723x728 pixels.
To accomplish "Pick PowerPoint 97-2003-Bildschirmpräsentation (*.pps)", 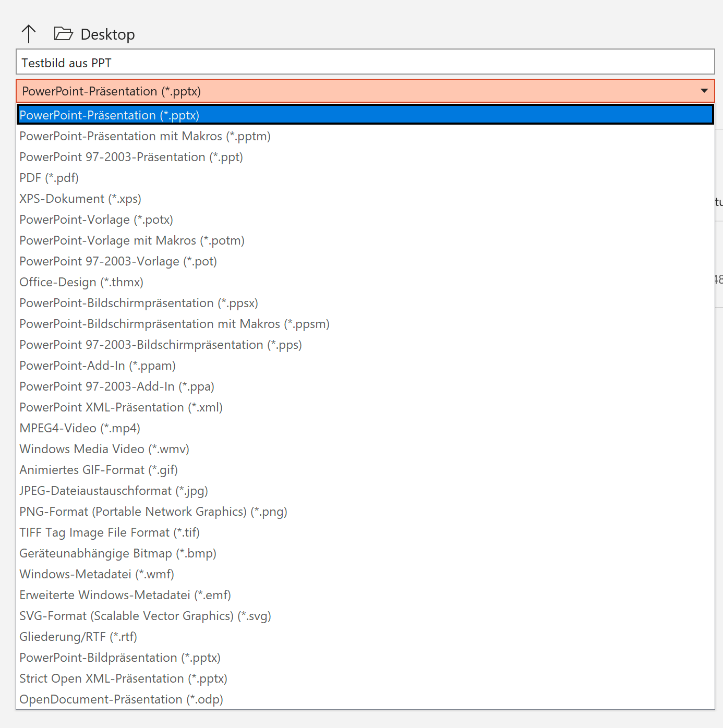I will point(365,345).
